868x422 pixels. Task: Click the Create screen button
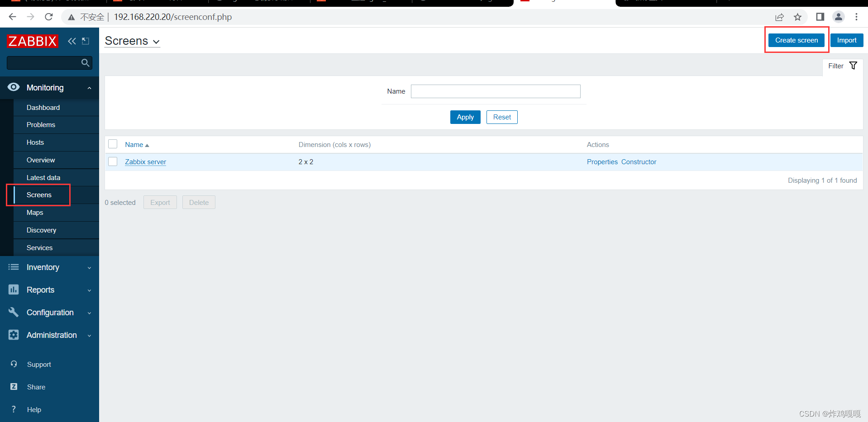796,40
